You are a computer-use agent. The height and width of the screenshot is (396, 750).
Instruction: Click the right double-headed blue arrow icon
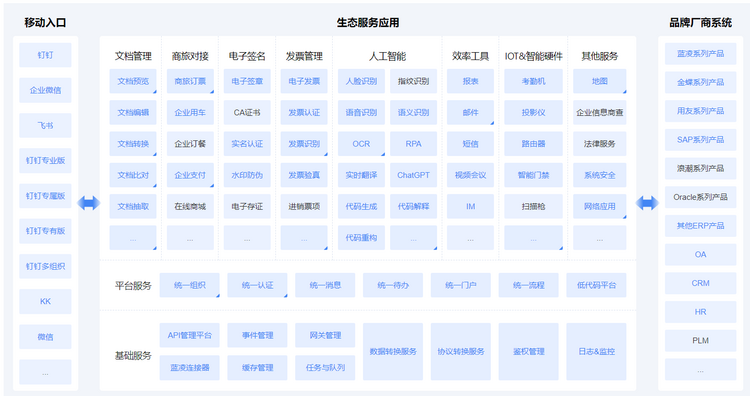click(647, 203)
